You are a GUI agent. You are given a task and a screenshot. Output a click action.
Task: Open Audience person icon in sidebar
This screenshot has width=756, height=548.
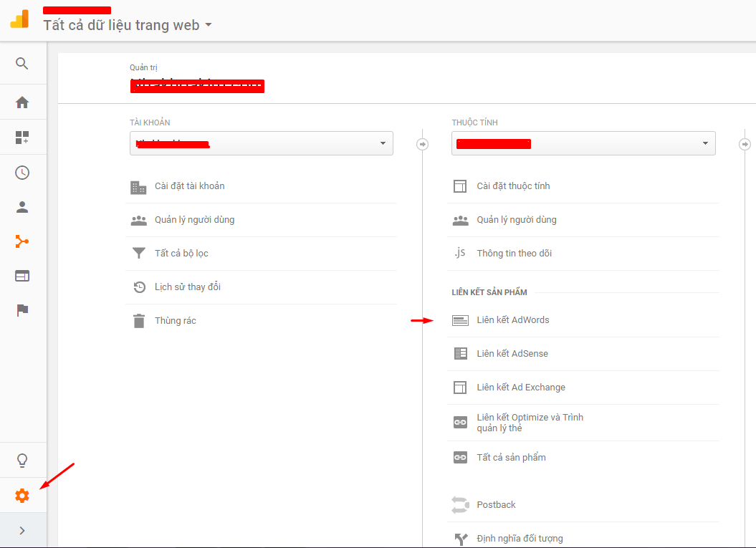[x=22, y=207]
